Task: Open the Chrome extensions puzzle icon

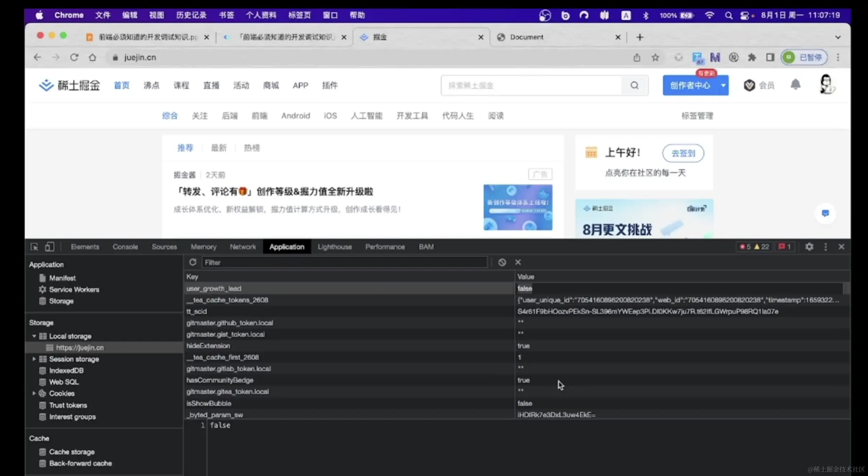Action: (x=752, y=57)
